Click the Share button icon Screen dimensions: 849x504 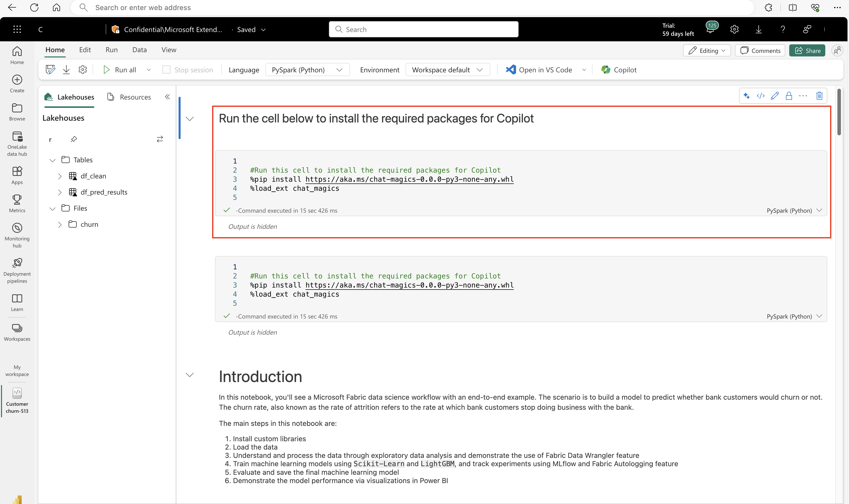[x=809, y=50]
